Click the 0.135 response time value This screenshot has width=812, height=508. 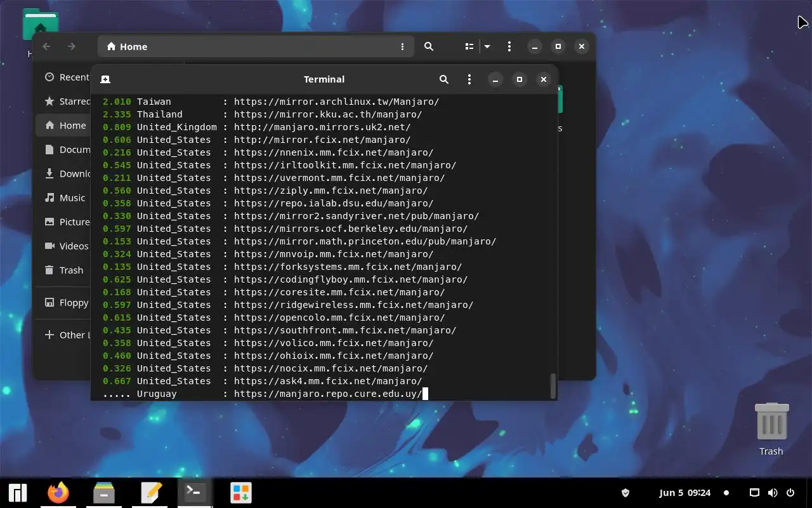pyautogui.click(x=117, y=267)
